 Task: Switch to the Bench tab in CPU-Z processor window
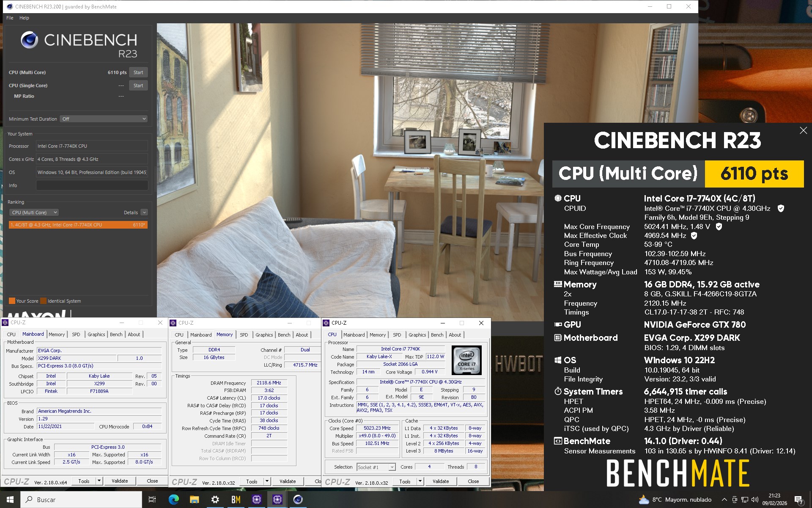click(x=437, y=335)
